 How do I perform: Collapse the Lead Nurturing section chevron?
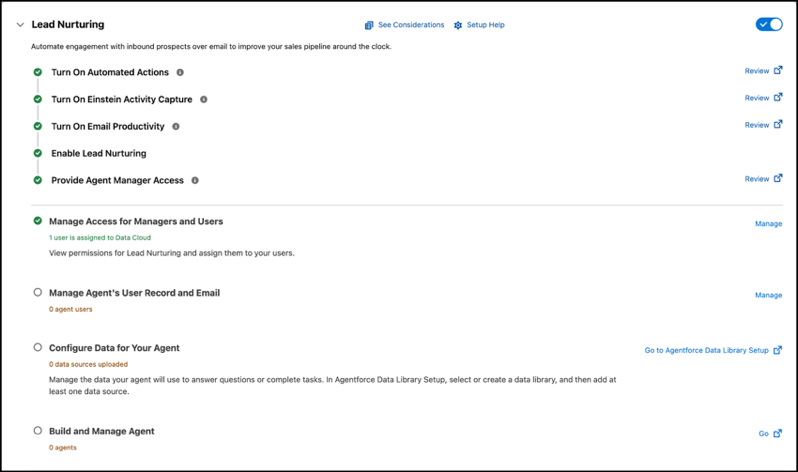click(20, 25)
